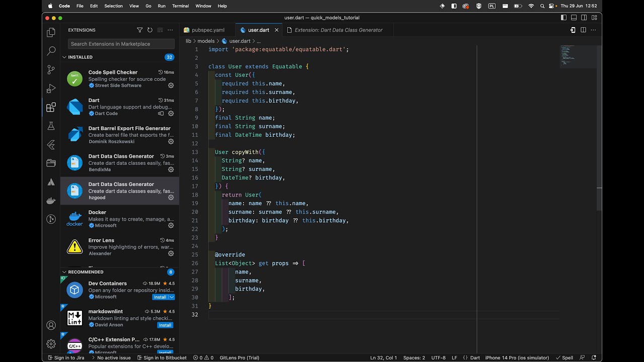
Task: Open settings gear for Code Spell Checker
Action: coord(171,85)
